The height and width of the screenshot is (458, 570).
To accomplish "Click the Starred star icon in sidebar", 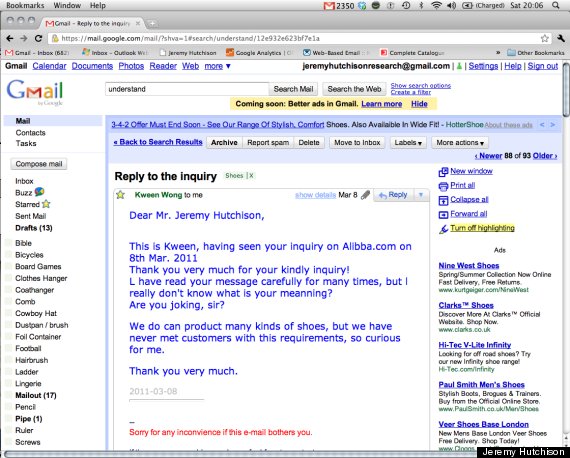I will point(46,204).
